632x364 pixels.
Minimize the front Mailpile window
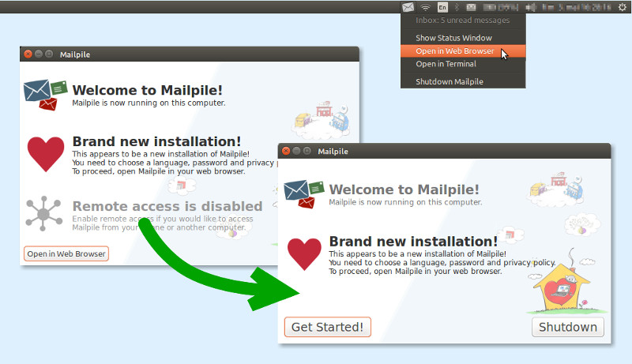tap(297, 151)
